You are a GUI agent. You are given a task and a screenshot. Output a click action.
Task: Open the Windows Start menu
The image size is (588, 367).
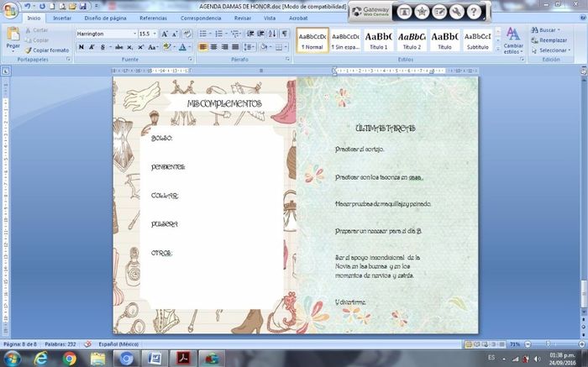click(12, 359)
